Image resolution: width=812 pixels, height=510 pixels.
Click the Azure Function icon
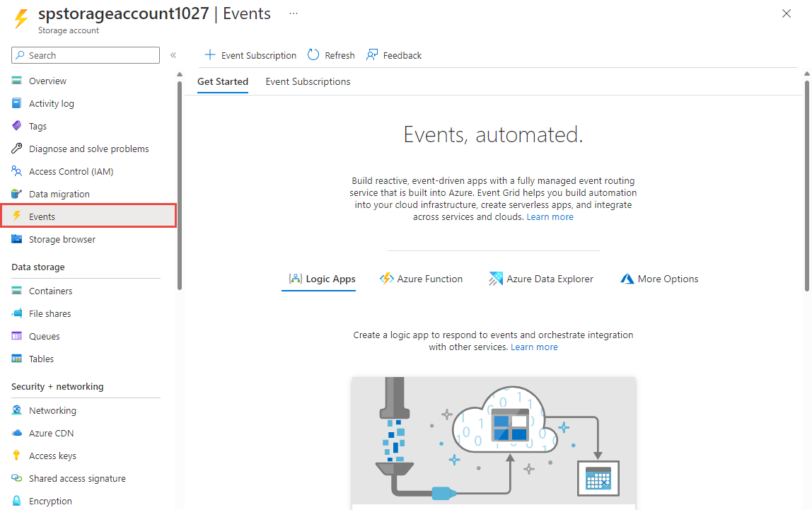click(x=386, y=279)
